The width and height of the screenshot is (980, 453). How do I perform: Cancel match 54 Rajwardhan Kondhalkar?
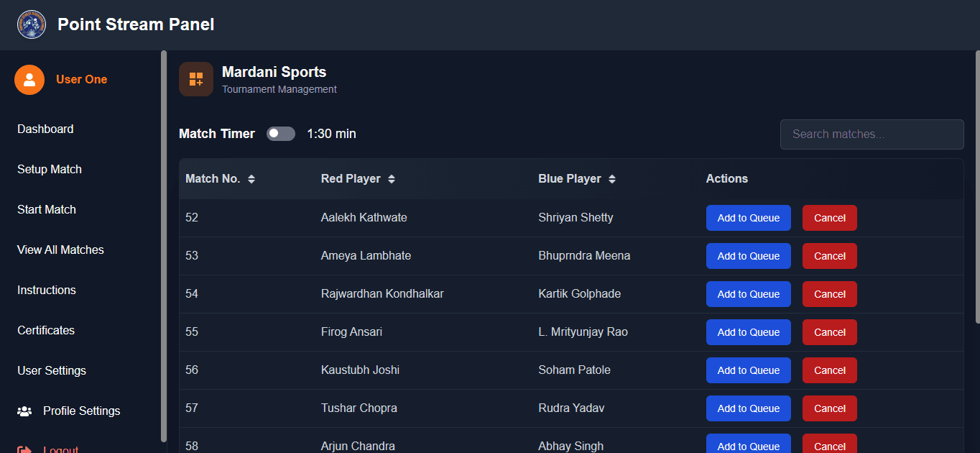coord(830,294)
